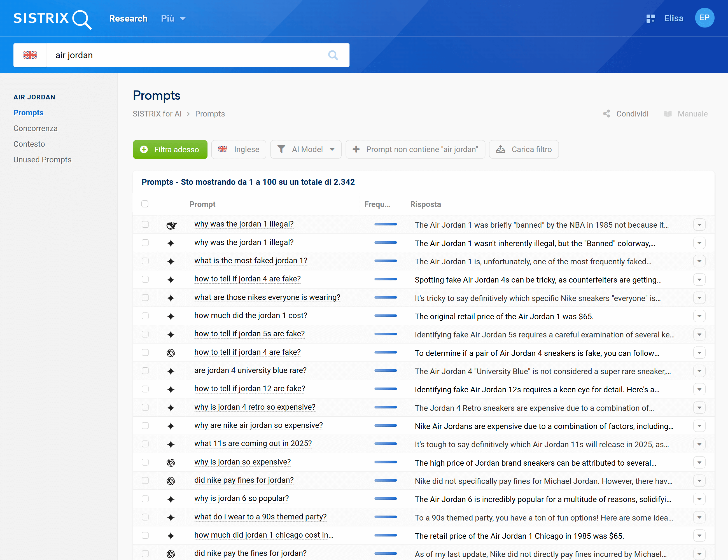Click plus icon in Filtra adesso button
The width and height of the screenshot is (728, 560).
(x=144, y=149)
